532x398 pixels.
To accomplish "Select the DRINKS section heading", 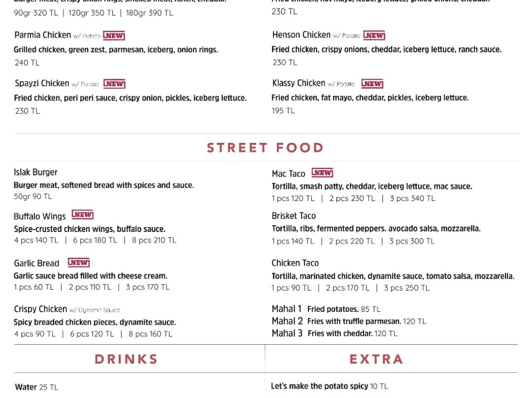I will (126, 359).
